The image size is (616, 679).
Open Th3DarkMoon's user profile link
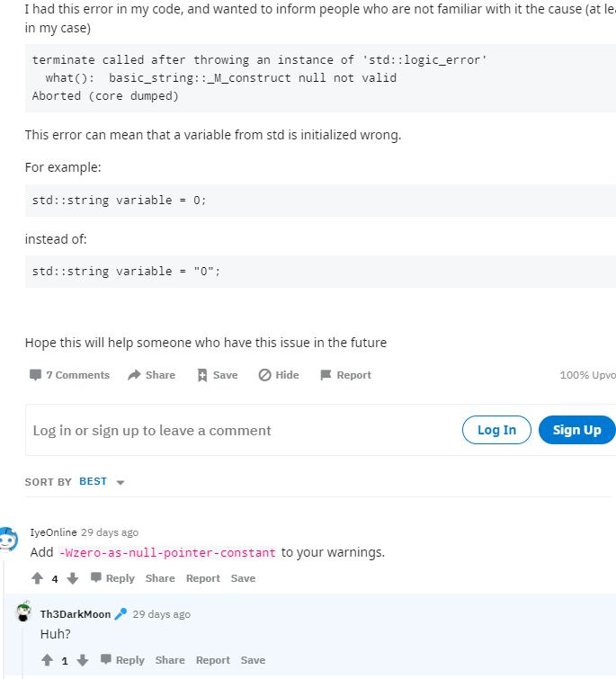(x=76, y=614)
